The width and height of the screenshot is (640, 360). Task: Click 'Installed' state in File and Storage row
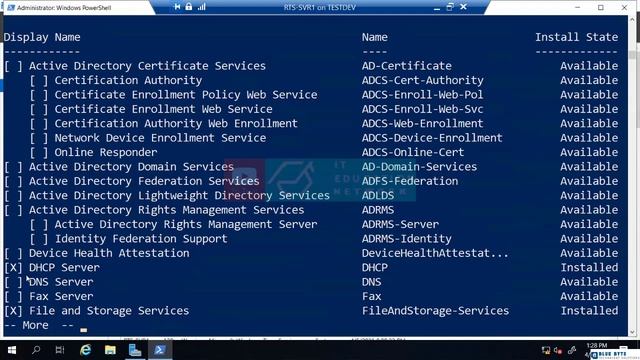[589, 311]
